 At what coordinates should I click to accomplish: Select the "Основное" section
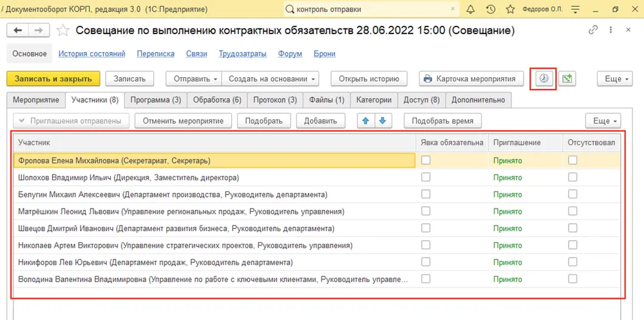click(30, 54)
